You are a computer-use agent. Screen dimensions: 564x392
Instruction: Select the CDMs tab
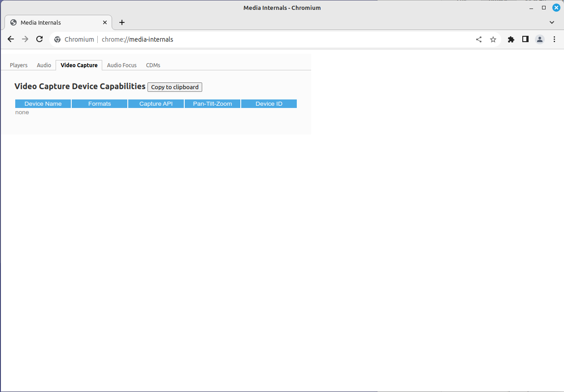click(153, 65)
